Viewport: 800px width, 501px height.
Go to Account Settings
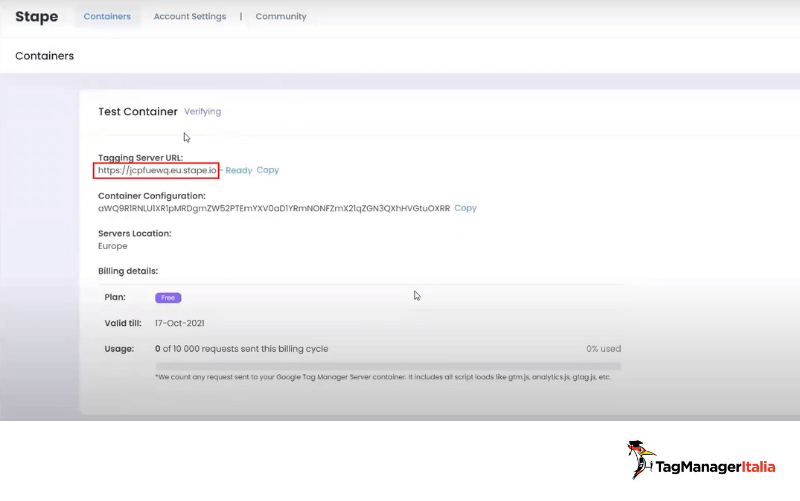190,16
